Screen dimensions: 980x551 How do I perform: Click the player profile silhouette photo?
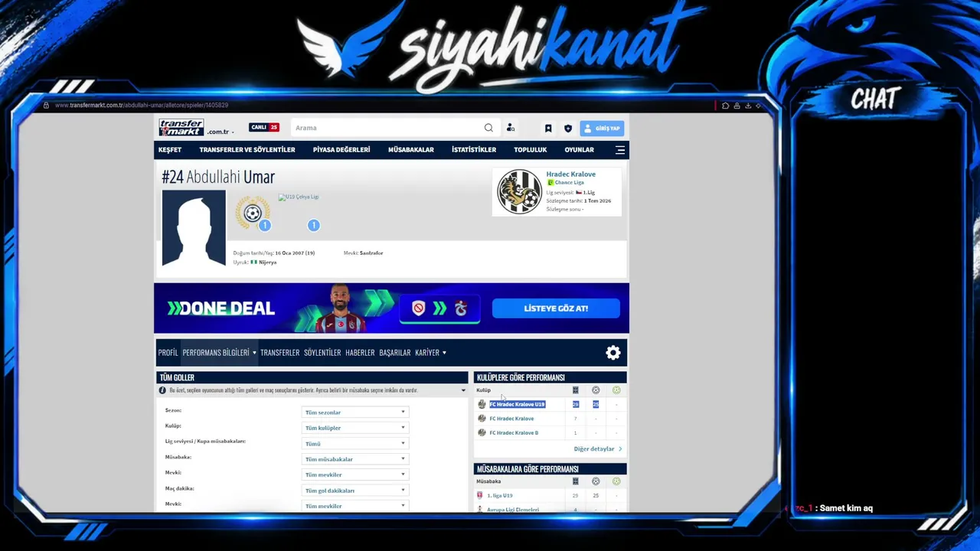pos(194,228)
